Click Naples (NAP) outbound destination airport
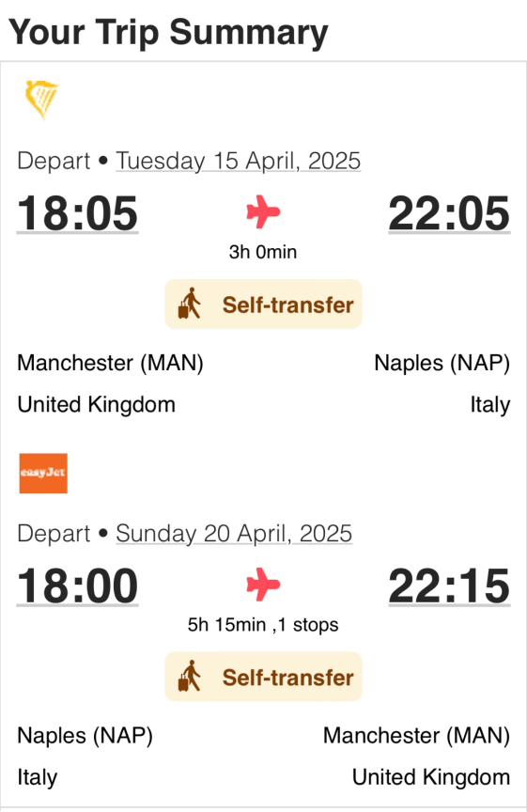The height and width of the screenshot is (812, 527). [x=442, y=363]
